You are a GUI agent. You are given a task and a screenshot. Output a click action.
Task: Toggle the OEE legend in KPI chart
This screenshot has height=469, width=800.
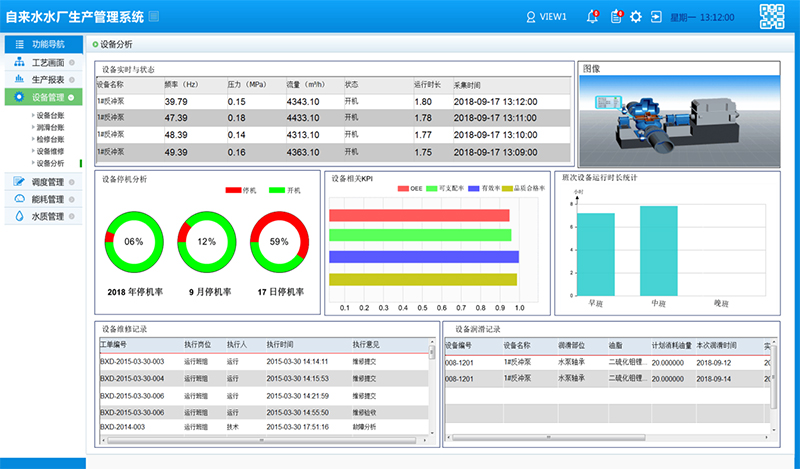click(x=403, y=188)
